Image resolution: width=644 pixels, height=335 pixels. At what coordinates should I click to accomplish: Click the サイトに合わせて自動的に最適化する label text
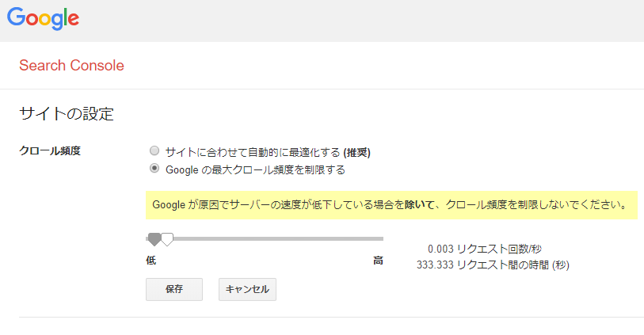pos(253,152)
